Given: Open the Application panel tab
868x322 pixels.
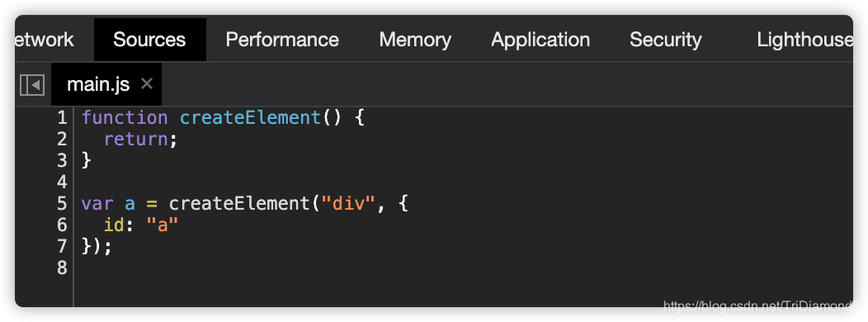Looking at the screenshot, I should pyautogui.click(x=540, y=40).
